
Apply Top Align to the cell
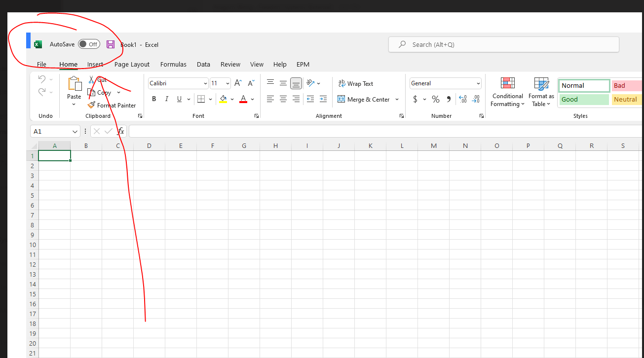coord(270,83)
